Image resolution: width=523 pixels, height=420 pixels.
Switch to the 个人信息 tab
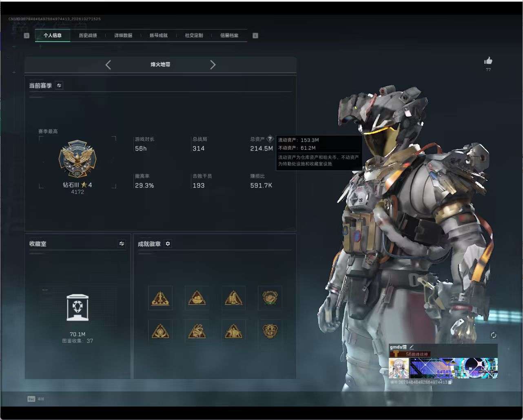53,36
